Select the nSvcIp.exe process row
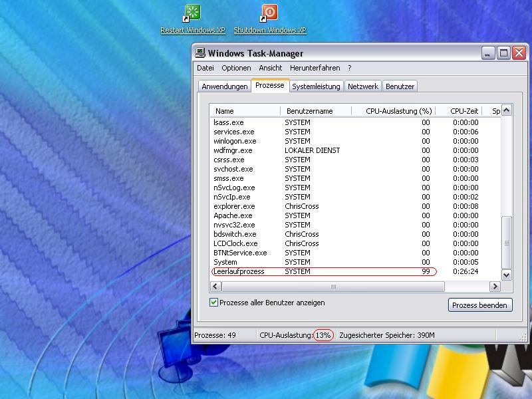532x399 pixels. click(355, 197)
